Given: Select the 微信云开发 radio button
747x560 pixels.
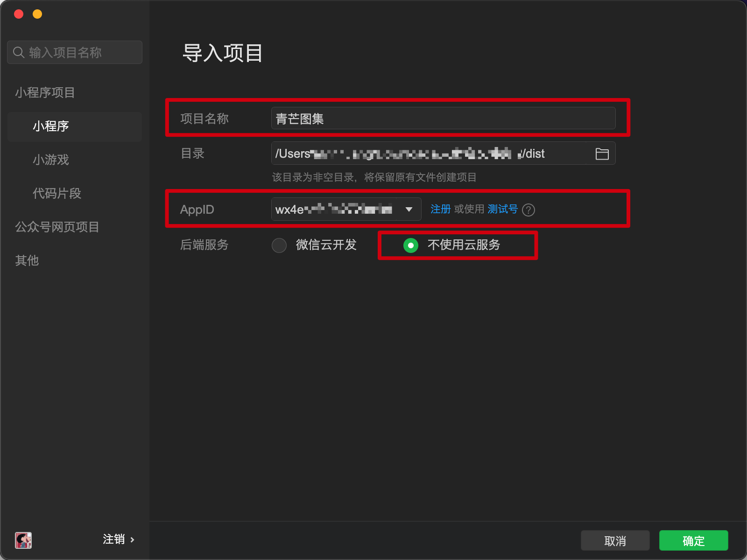Looking at the screenshot, I should click(x=279, y=245).
